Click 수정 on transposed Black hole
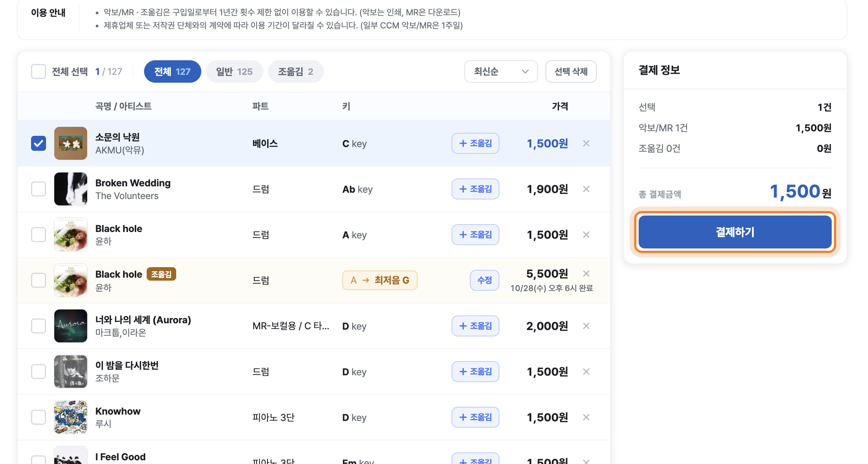The image size is (868, 464). point(485,280)
